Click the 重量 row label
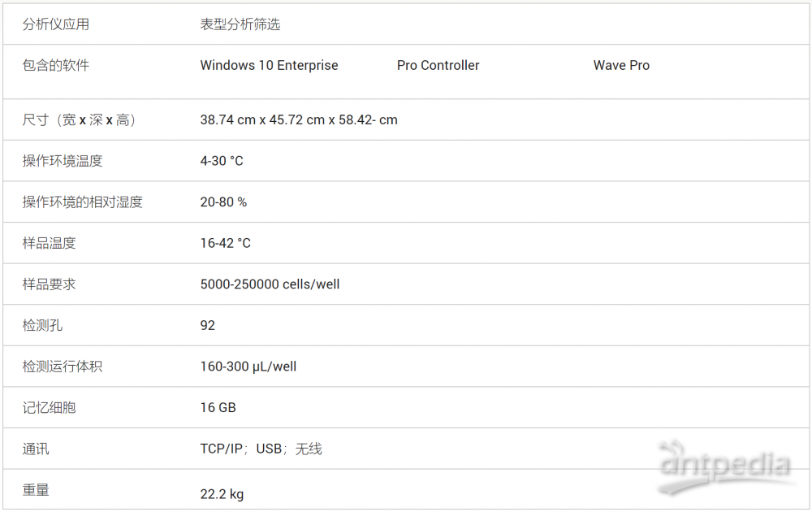 click(x=36, y=490)
